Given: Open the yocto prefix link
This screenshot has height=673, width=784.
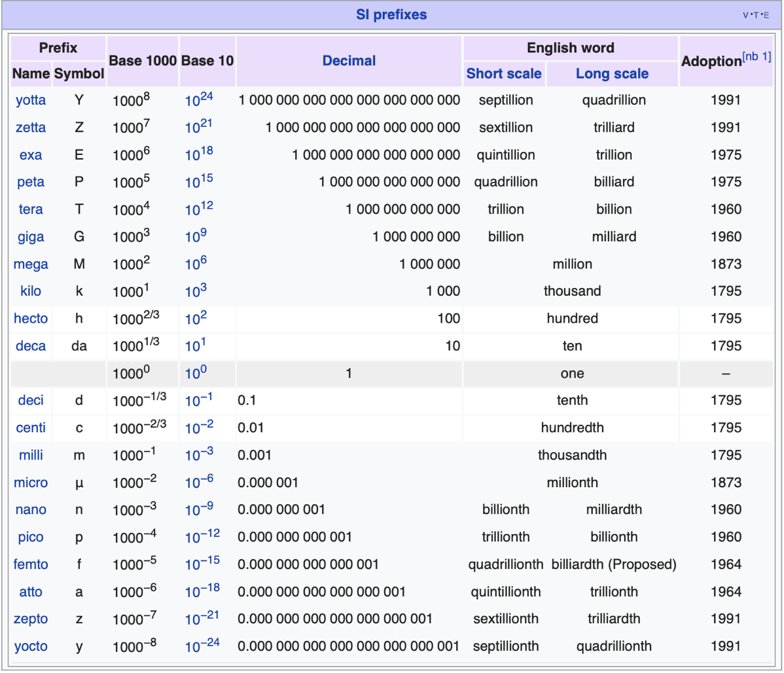Looking at the screenshot, I should (x=31, y=647).
